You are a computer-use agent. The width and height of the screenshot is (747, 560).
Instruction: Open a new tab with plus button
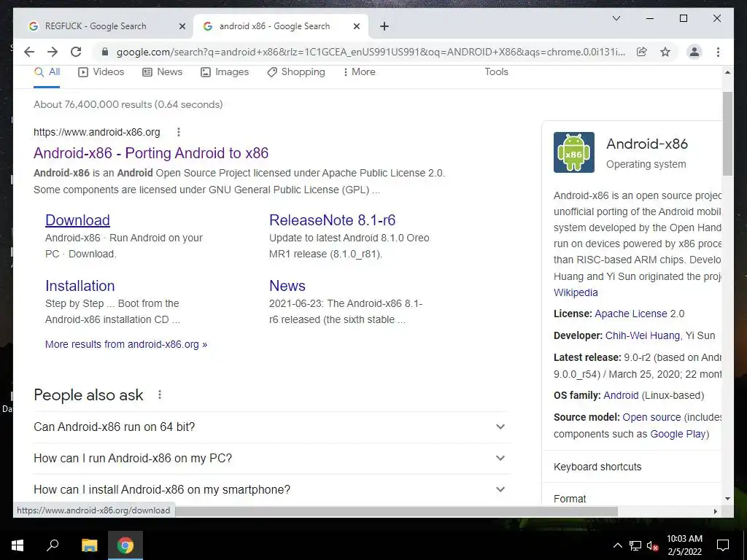click(x=384, y=26)
